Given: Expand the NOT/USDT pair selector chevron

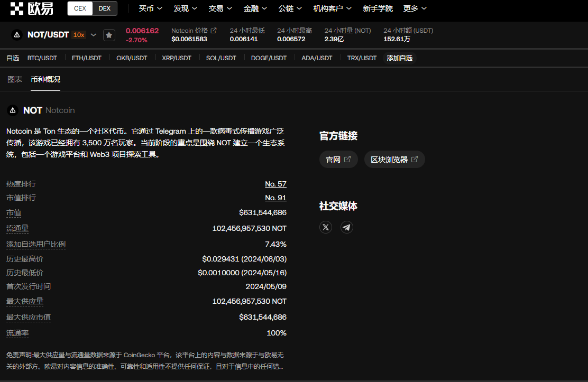Looking at the screenshot, I should click(94, 35).
